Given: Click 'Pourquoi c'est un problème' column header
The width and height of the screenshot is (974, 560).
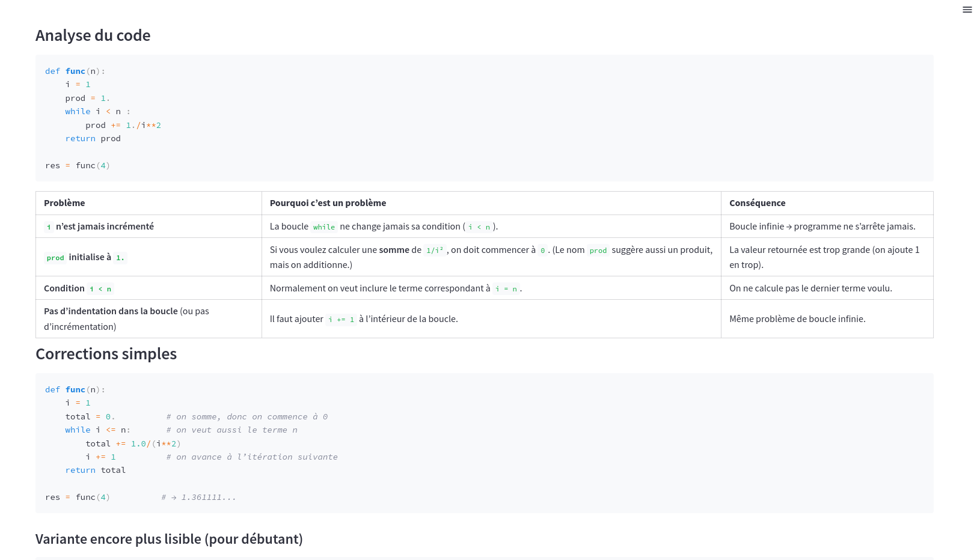Looking at the screenshot, I should [x=328, y=203].
